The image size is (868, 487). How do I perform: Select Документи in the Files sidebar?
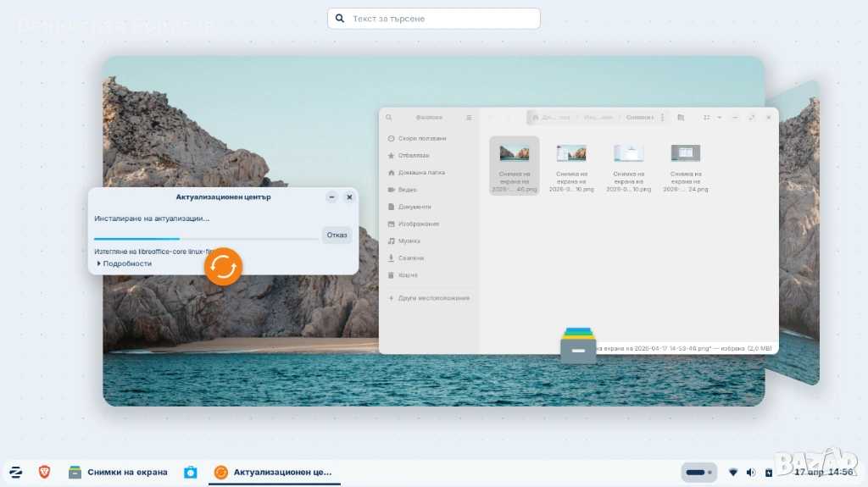click(415, 207)
